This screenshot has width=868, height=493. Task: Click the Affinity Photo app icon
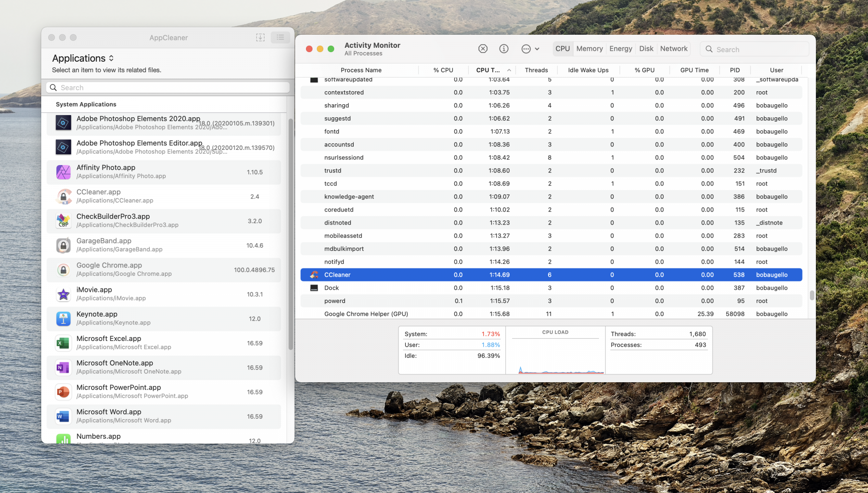click(x=63, y=172)
